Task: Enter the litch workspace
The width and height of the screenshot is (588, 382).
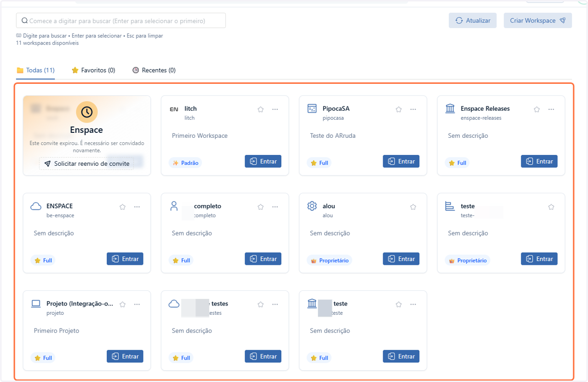Action: (263, 161)
